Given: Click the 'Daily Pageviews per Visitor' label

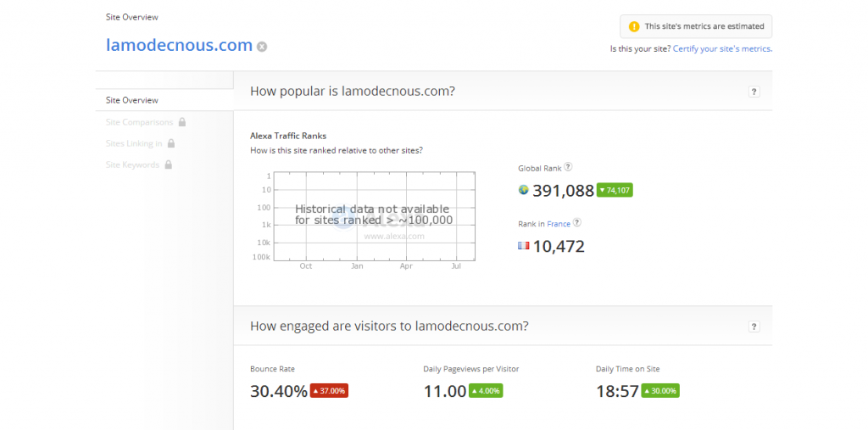Looking at the screenshot, I should (x=471, y=369).
